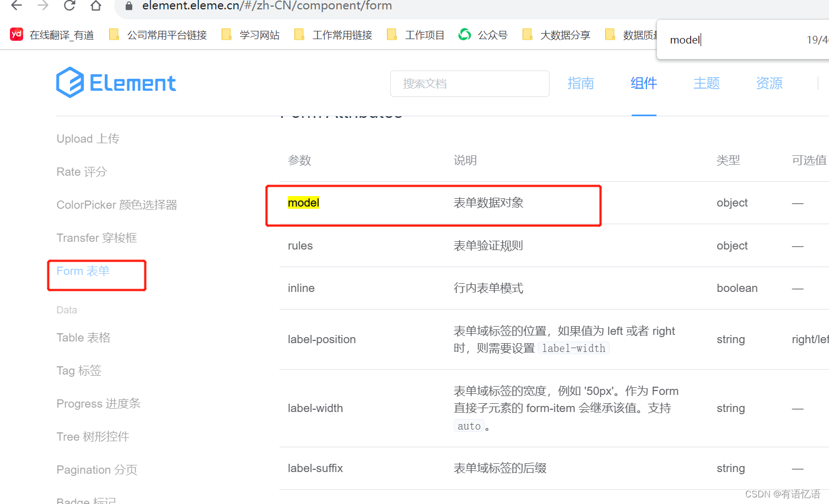Click 表单域标签的后缀 description text
The width and height of the screenshot is (829, 504).
(x=500, y=468)
